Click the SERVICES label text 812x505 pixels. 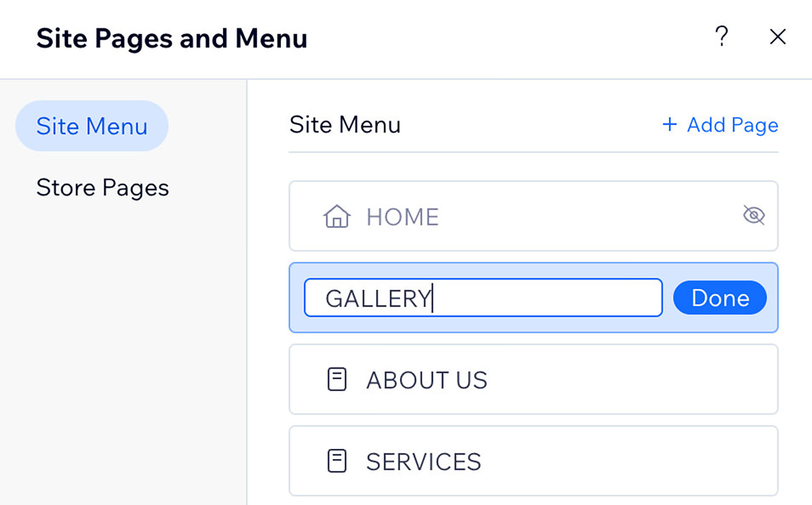click(x=423, y=461)
